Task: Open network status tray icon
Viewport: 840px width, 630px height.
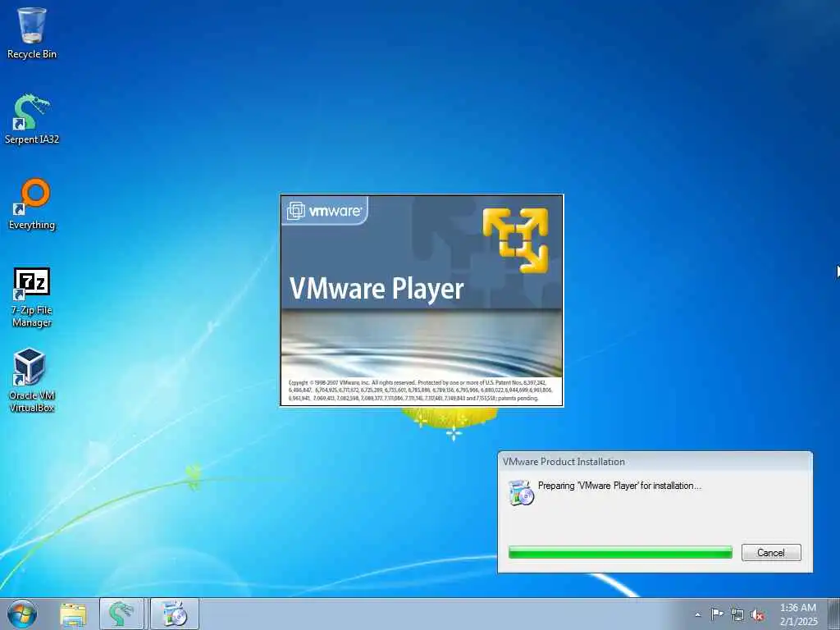Action: [737, 614]
